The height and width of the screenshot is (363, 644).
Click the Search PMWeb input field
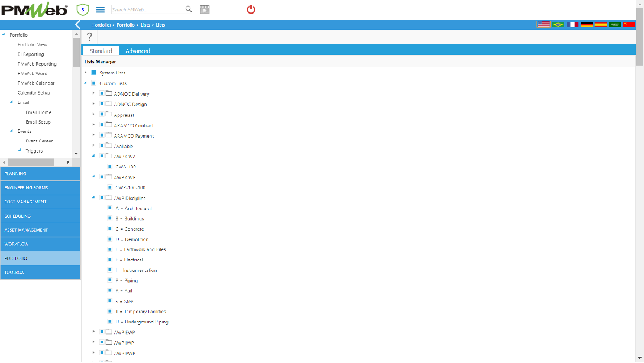(x=147, y=10)
